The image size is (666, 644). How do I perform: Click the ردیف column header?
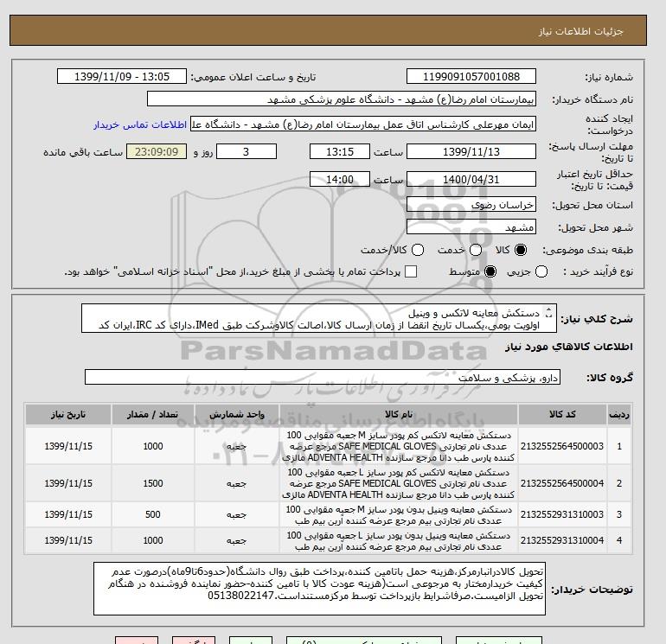pos(618,414)
